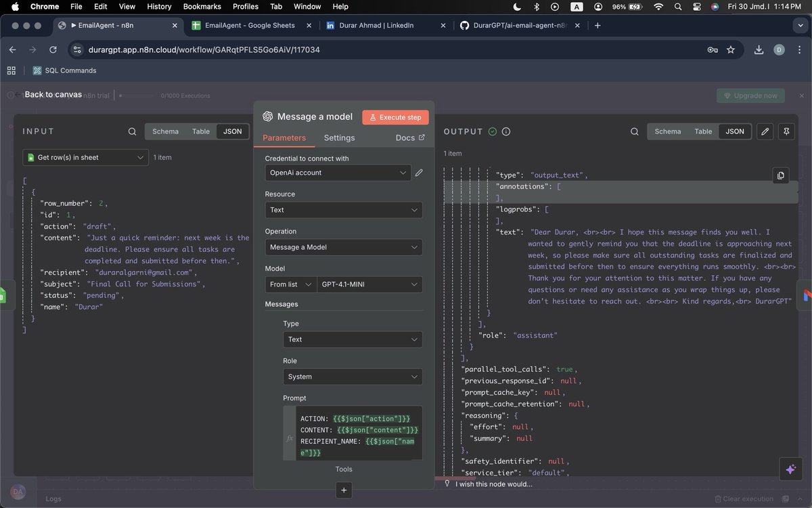The image size is (812, 508).
Task: Click the DA user avatar
Action: (x=18, y=492)
